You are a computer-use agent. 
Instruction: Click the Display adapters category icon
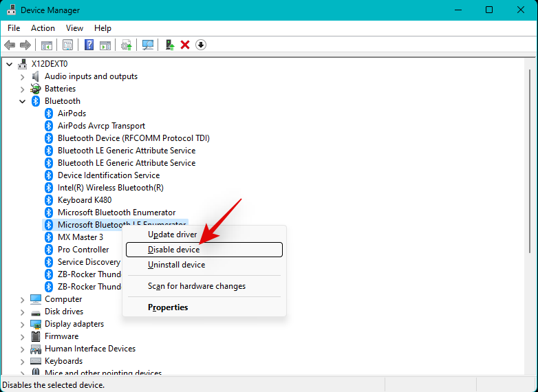(36, 324)
